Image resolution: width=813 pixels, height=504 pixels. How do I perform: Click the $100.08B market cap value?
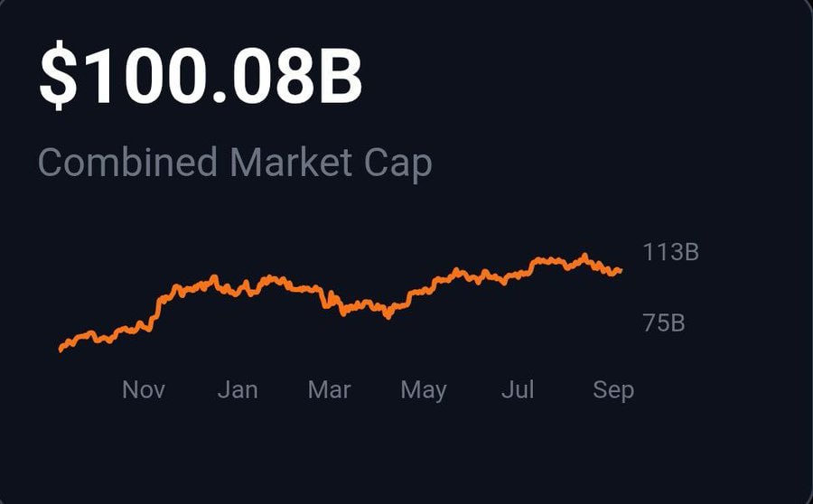(x=201, y=76)
